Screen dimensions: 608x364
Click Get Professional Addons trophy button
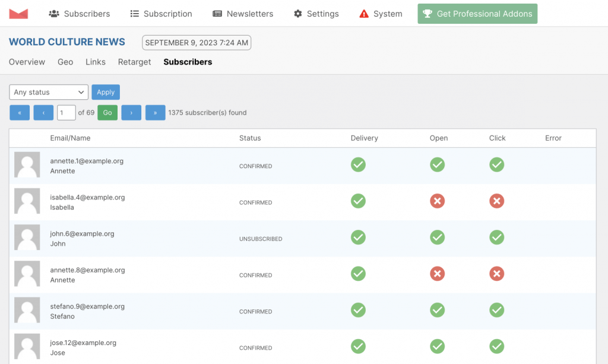click(477, 14)
